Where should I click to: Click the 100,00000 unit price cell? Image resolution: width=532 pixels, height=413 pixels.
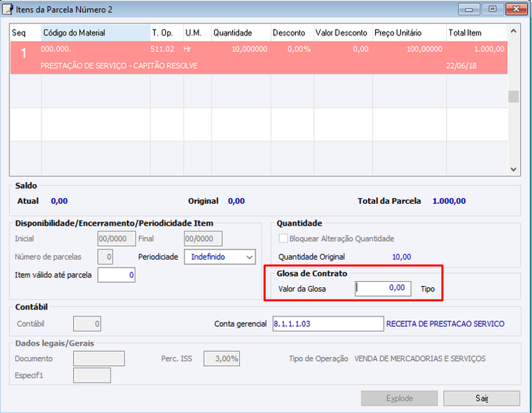(424, 49)
